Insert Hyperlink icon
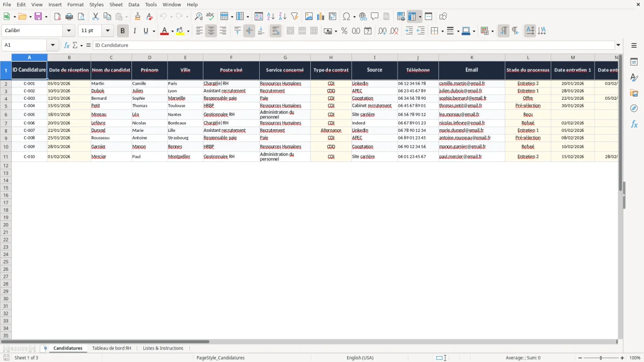The height and width of the screenshot is (362, 644). [x=363, y=17]
